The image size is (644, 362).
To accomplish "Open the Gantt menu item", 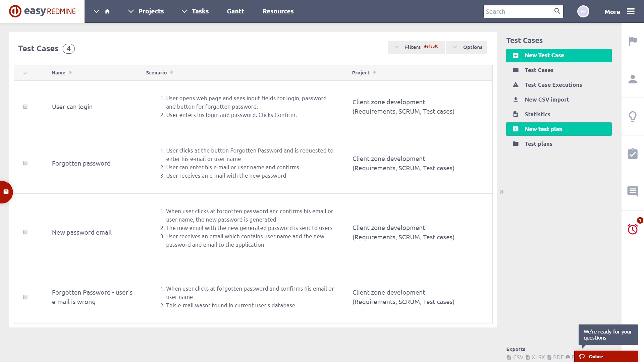I will [x=235, y=11].
